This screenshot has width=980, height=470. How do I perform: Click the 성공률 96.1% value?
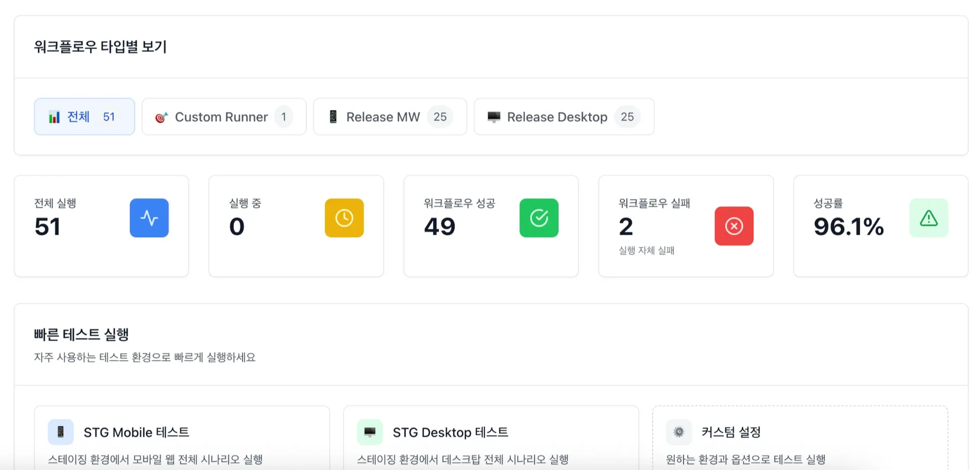(x=848, y=227)
